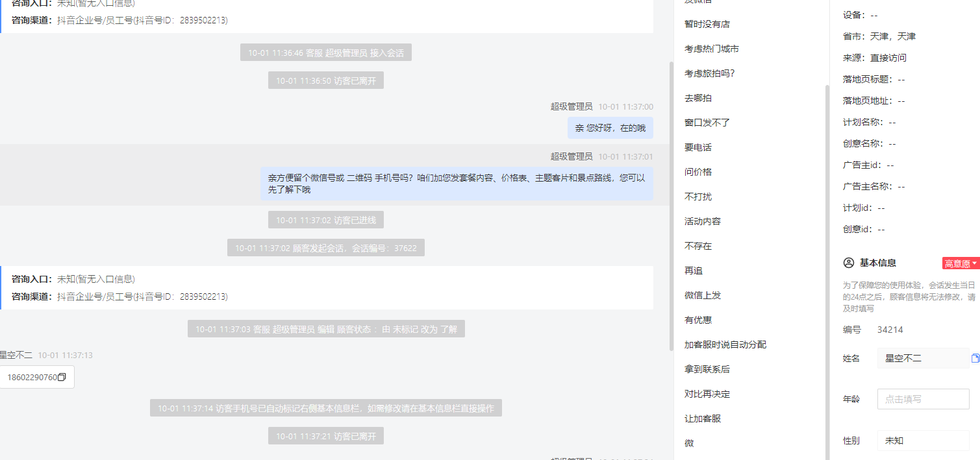Image resolution: width=980 pixels, height=460 pixels.
Task: Click the 落地页地址 info row
Action: (874, 101)
